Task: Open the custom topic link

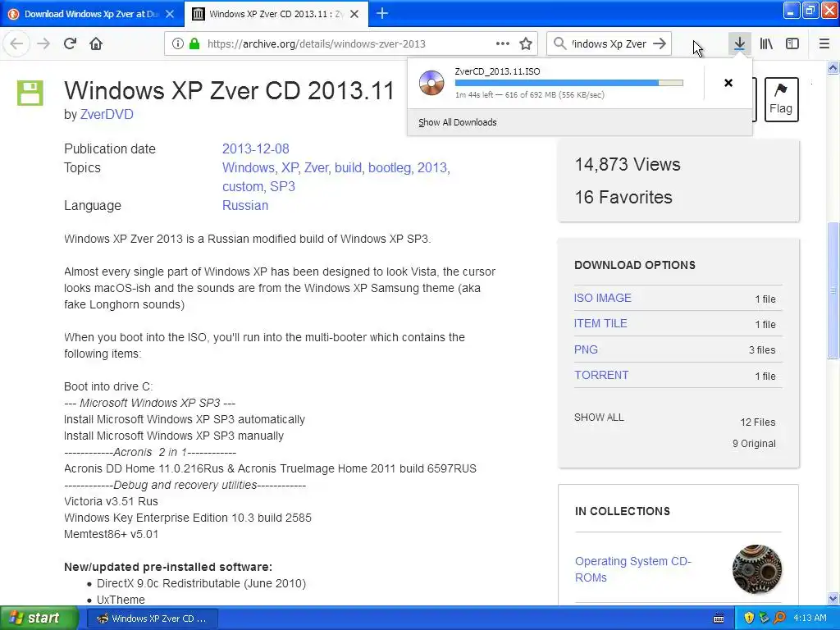Action: point(244,186)
